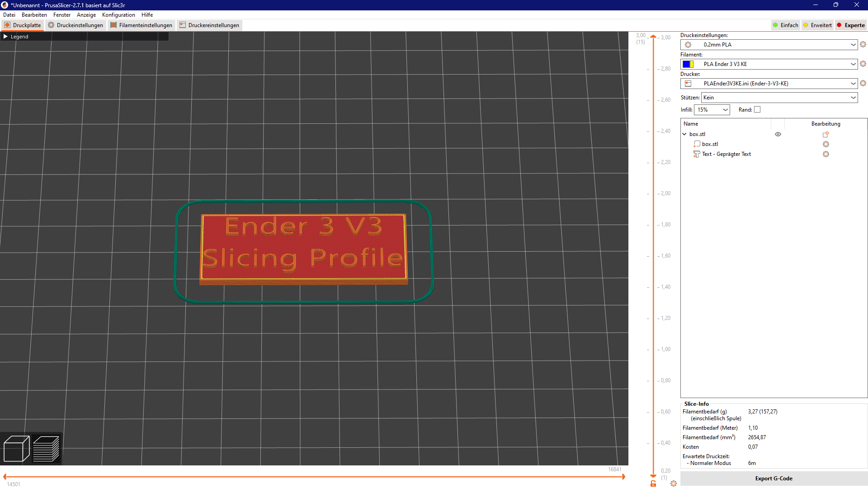The width and height of the screenshot is (868, 488).
Task: Click the printer icon inside Drucker combo
Action: 688,84
